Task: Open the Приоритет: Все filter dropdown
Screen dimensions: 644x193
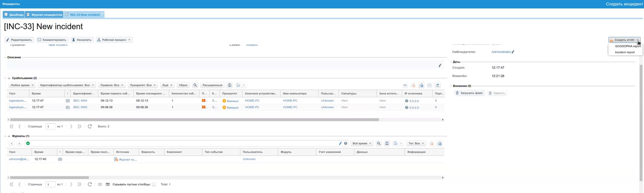Action: coord(143,85)
